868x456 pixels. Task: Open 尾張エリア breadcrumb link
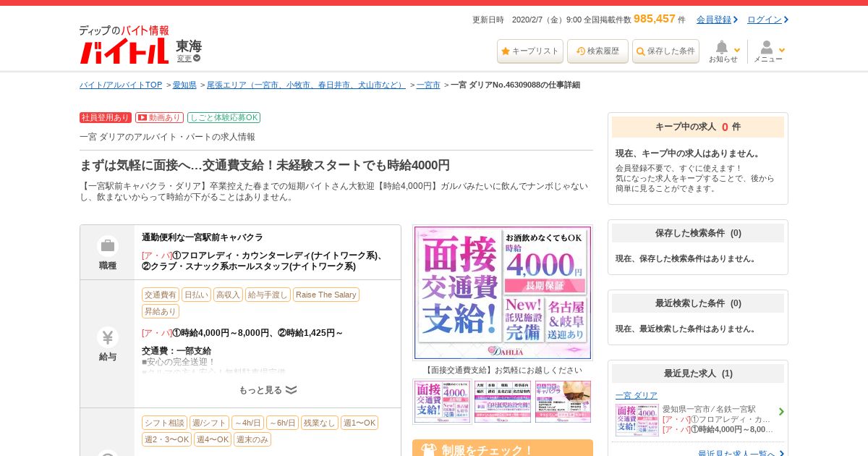(x=306, y=85)
